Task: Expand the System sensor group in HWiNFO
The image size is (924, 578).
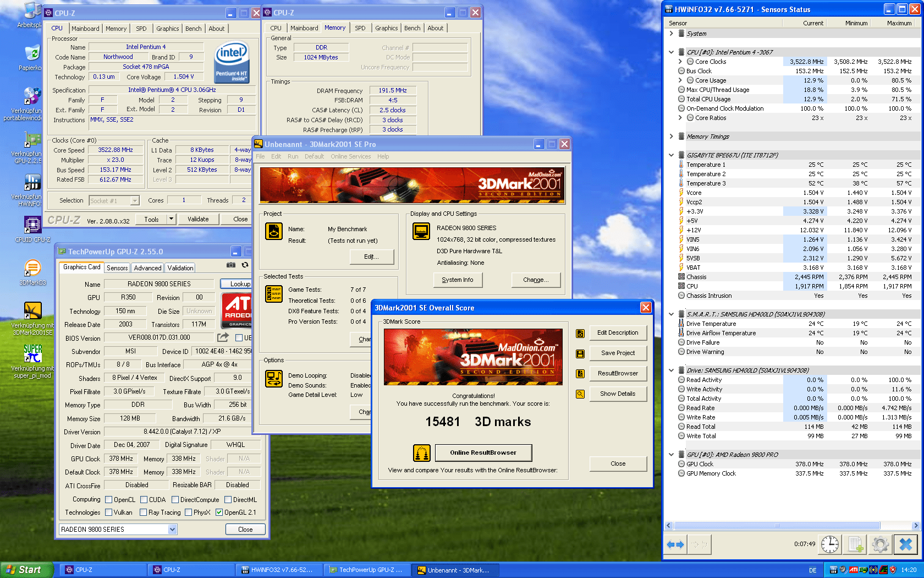Action: (x=671, y=34)
